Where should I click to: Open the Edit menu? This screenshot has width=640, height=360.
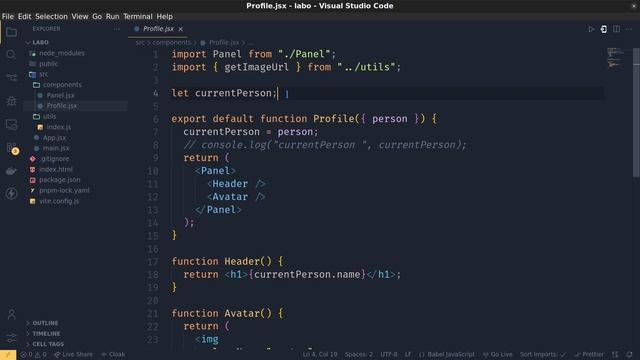24,16
